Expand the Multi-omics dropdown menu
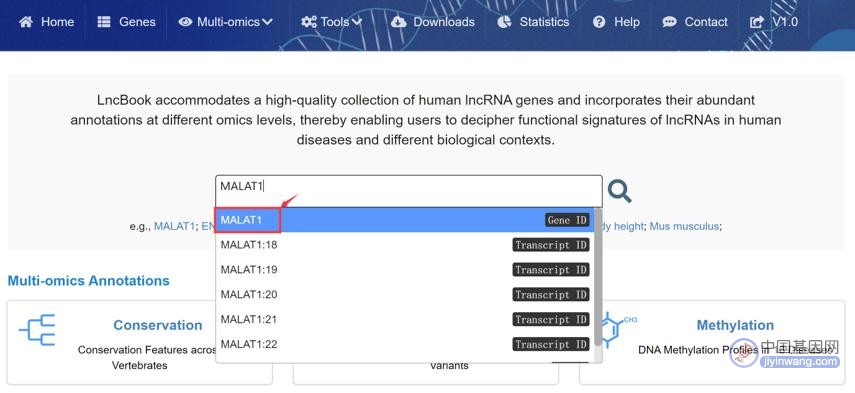 pyautogui.click(x=226, y=22)
